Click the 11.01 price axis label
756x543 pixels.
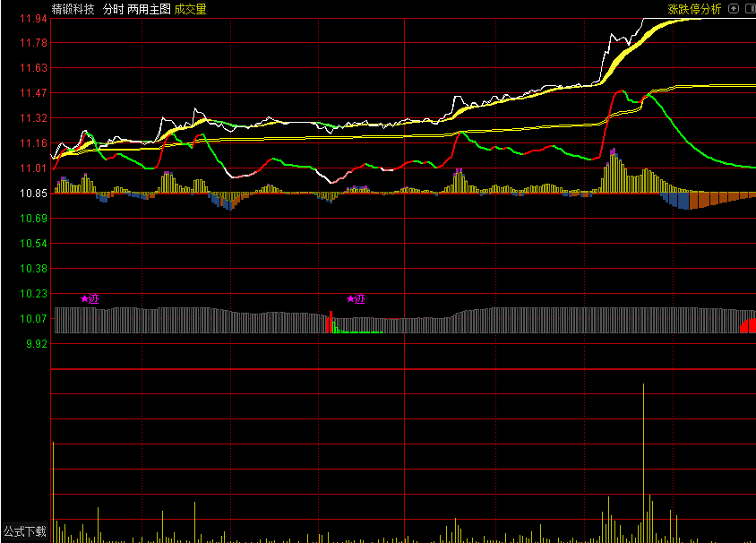click(33, 168)
